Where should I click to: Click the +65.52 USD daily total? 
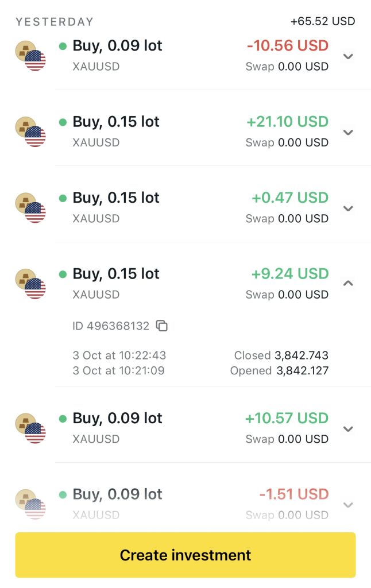[323, 22]
